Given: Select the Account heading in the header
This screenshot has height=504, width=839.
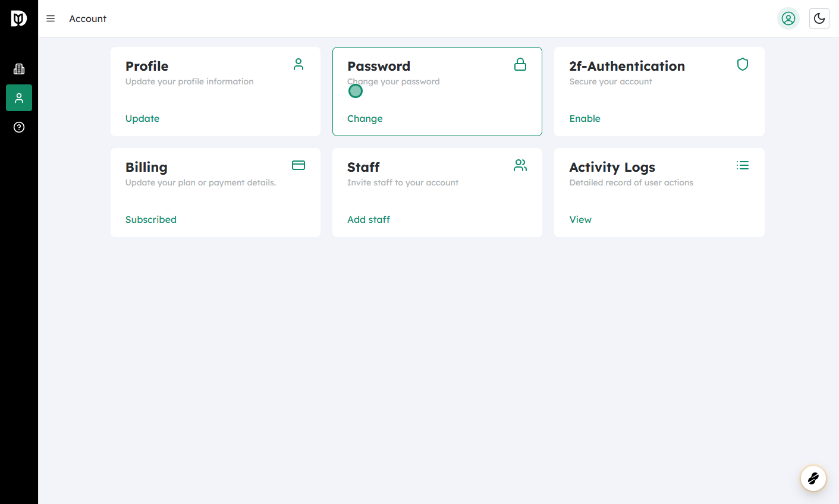Looking at the screenshot, I should tap(87, 18).
